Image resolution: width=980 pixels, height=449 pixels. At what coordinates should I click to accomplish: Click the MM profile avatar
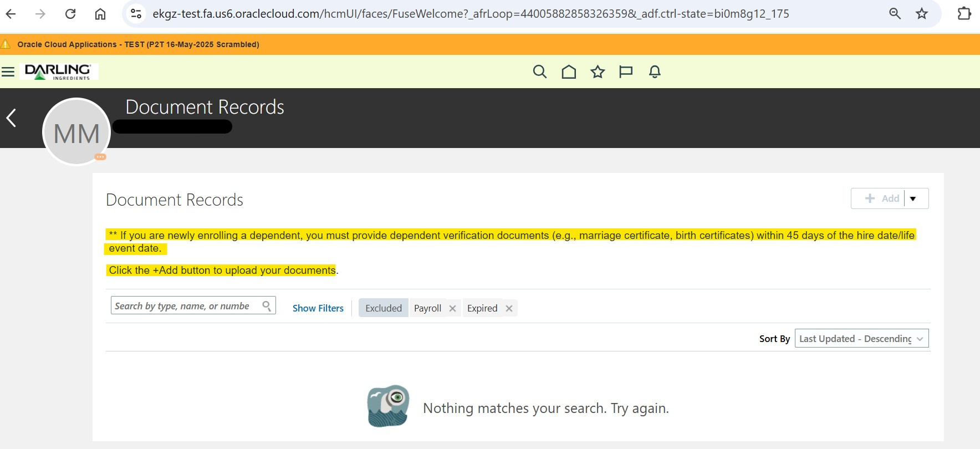click(76, 132)
